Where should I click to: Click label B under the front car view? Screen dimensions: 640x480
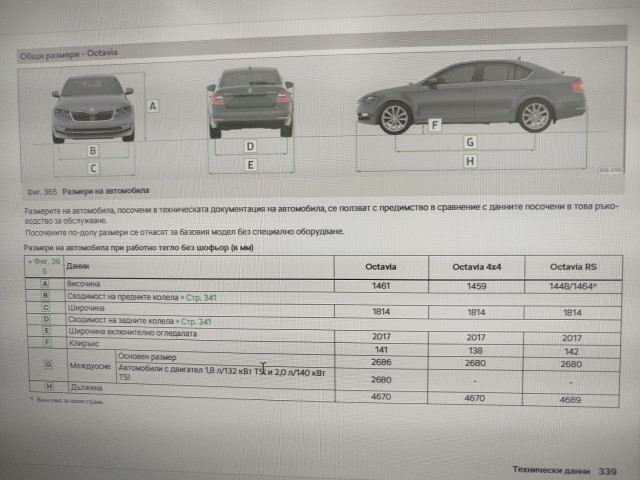coord(93,151)
